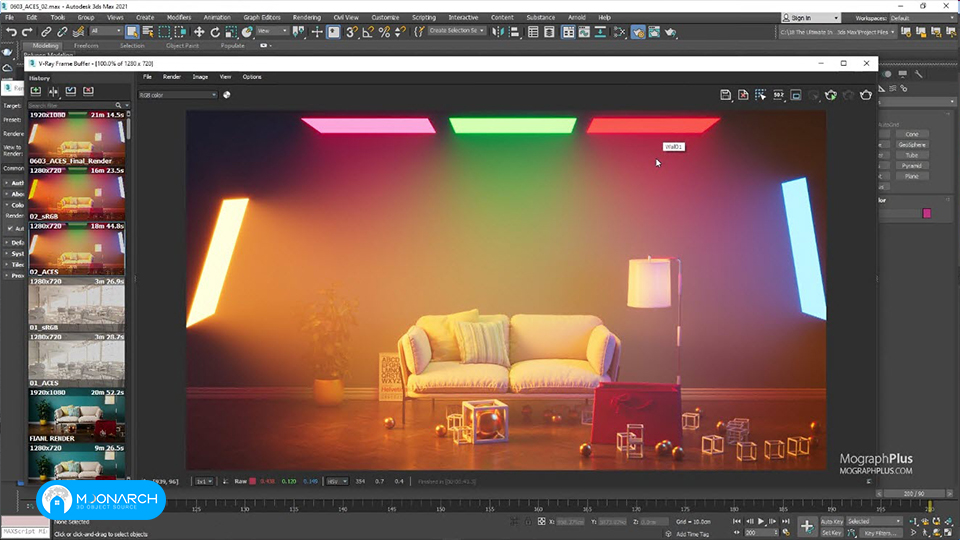Screen dimensions: 960x540
Task: Click the A/B compare icon in History
Action: pos(53,91)
